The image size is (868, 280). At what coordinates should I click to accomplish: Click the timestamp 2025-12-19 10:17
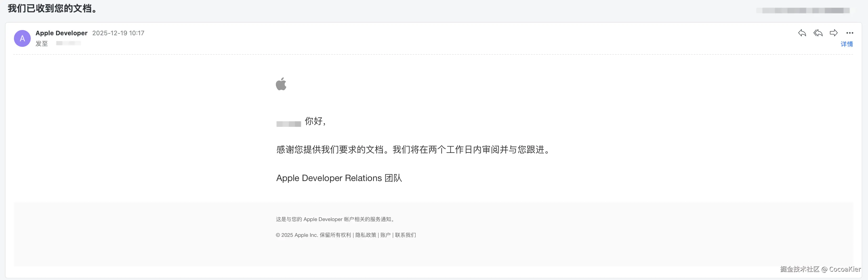tap(118, 33)
